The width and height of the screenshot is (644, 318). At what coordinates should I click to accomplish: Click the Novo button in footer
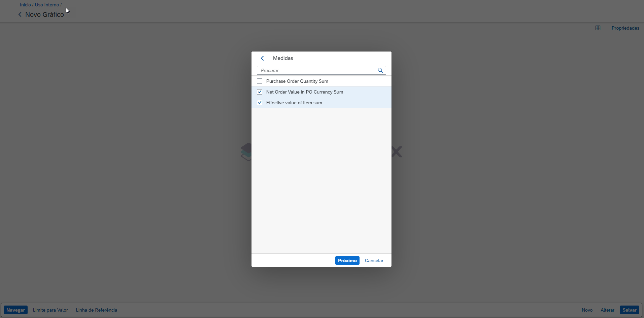click(587, 310)
